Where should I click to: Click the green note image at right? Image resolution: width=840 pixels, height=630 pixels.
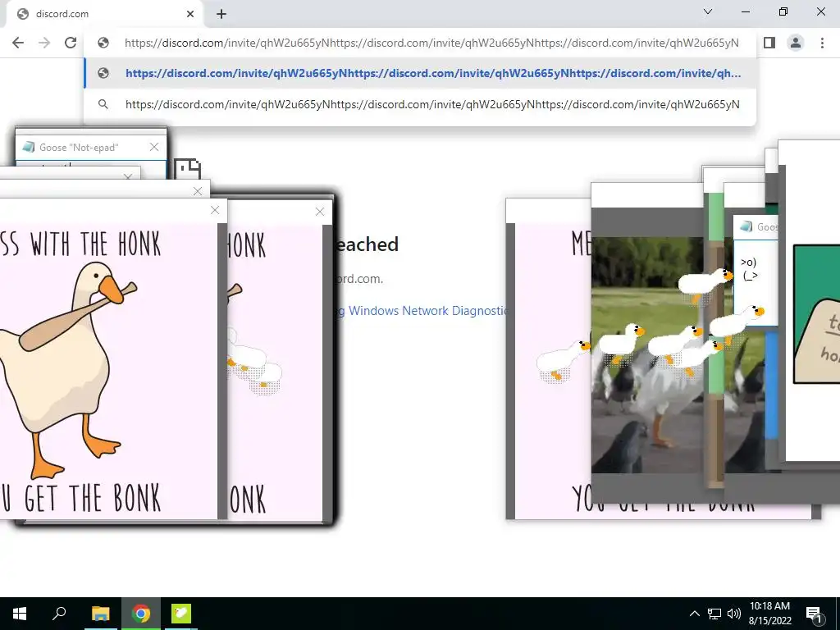tap(816, 314)
